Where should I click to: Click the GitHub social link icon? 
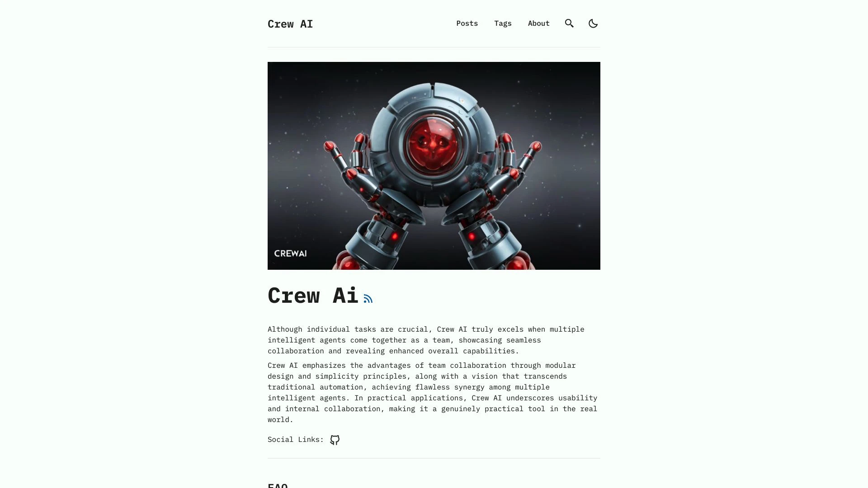click(335, 440)
